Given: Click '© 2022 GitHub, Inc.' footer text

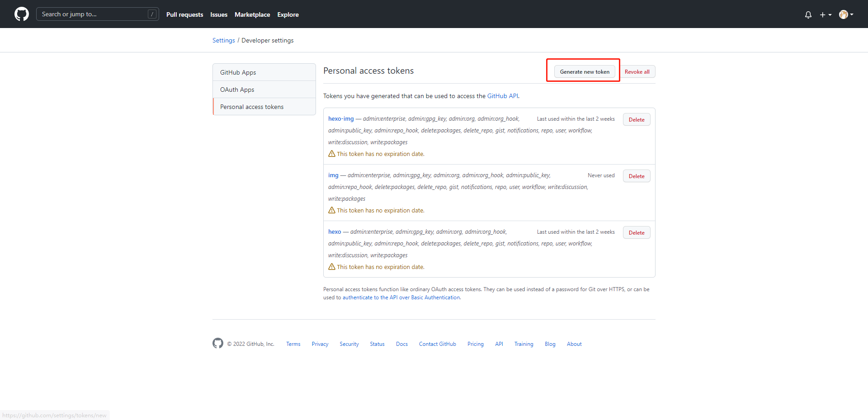Looking at the screenshot, I should click(251, 344).
